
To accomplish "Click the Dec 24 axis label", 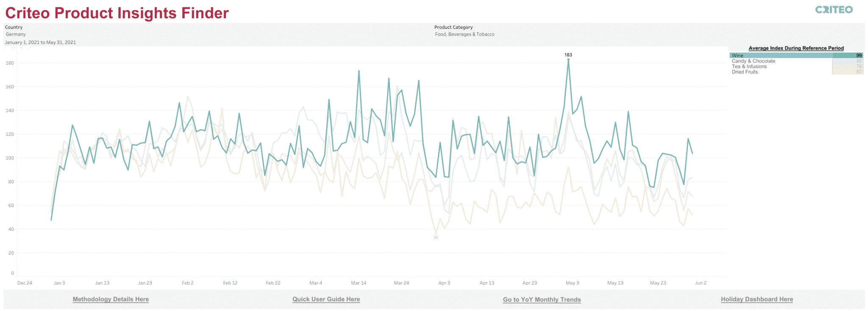I will tap(25, 283).
